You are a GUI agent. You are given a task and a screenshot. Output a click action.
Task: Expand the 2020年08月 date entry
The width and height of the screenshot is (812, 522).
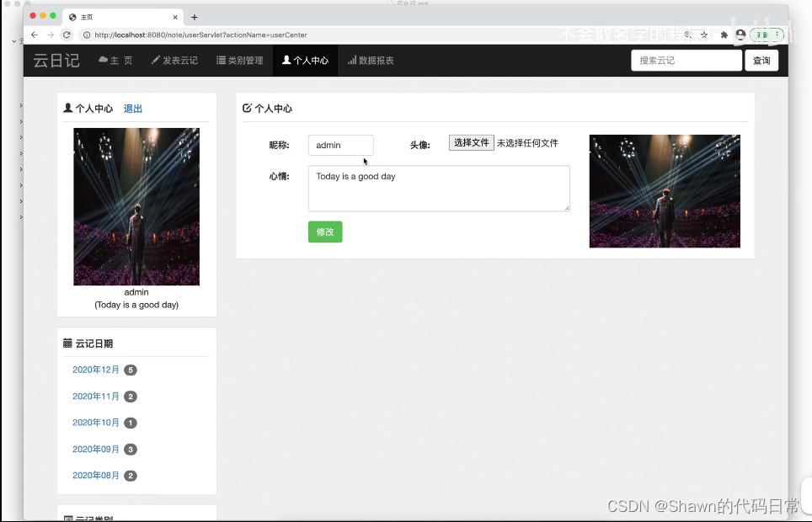(95, 475)
